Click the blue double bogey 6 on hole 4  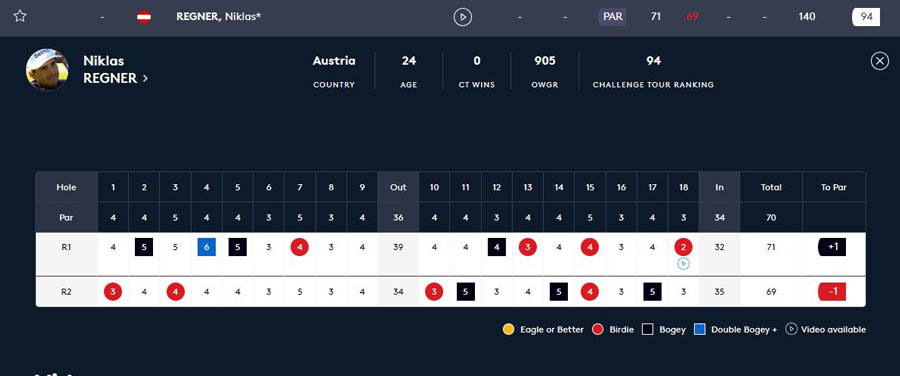(x=207, y=247)
